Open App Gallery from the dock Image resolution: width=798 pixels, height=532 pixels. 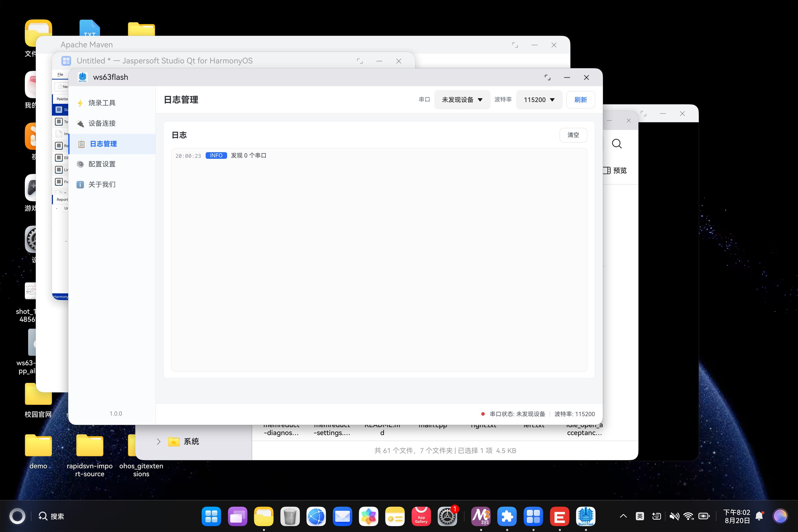pos(421,516)
